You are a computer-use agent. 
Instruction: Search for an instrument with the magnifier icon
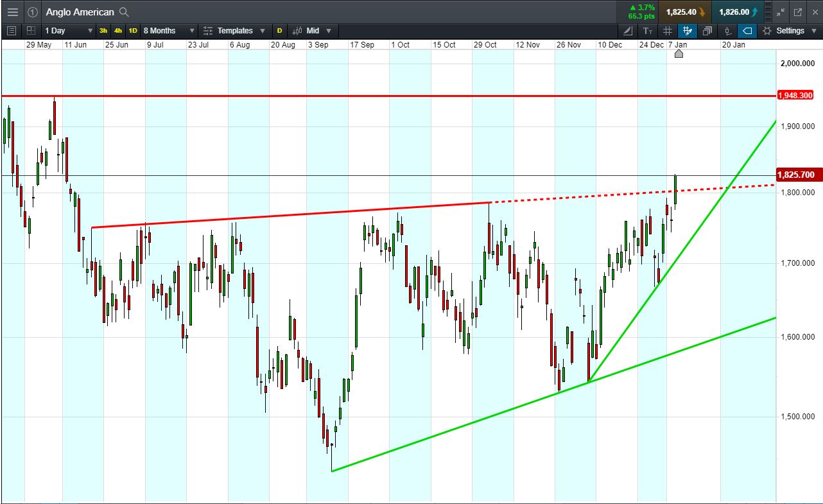point(125,12)
